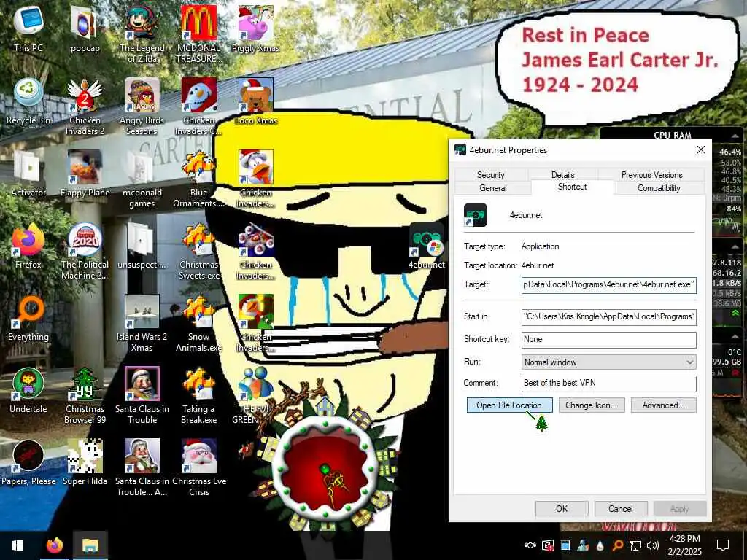Select Angry Birds Seasons shortcut
Image resolution: width=747 pixels, height=560 pixels.
click(142, 106)
